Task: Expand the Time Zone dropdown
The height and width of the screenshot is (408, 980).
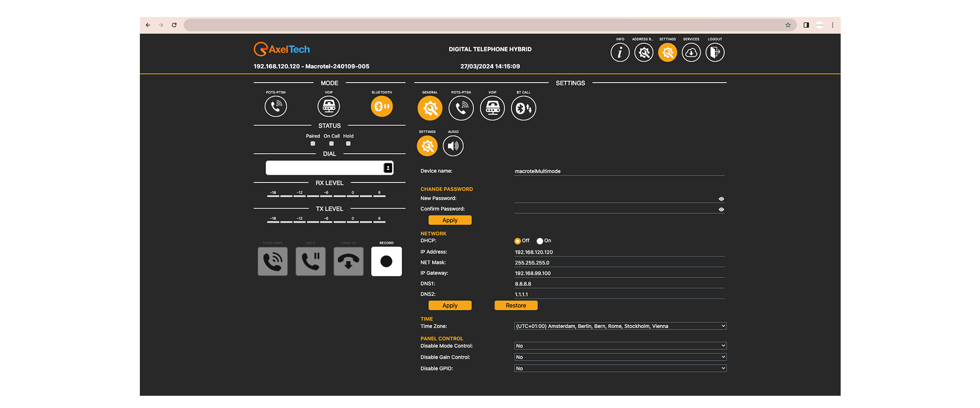Action: pyautogui.click(x=620, y=326)
